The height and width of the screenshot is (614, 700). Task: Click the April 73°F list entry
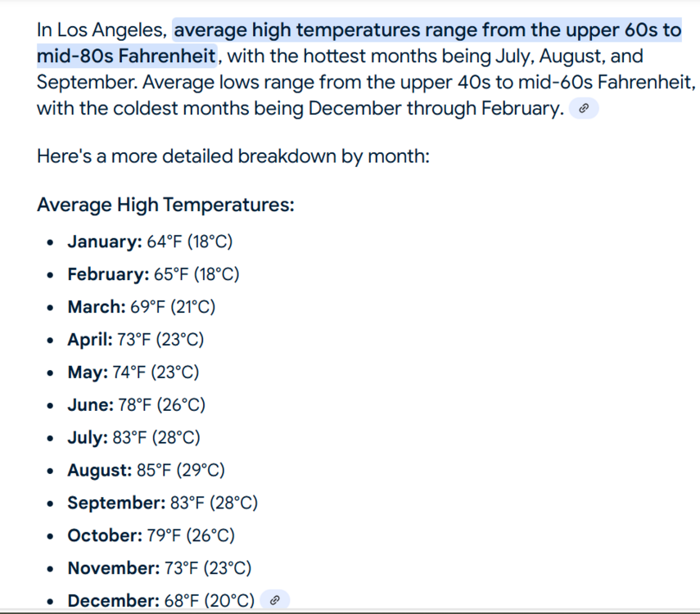(135, 340)
